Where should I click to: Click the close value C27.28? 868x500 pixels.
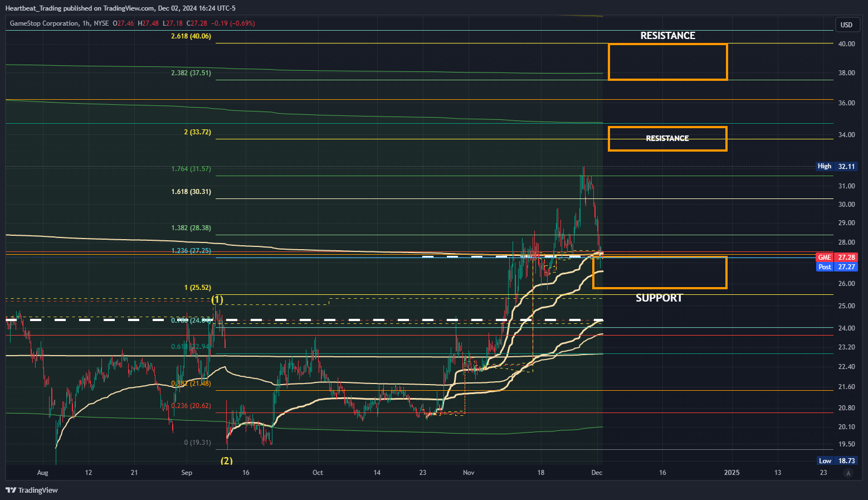(x=197, y=23)
